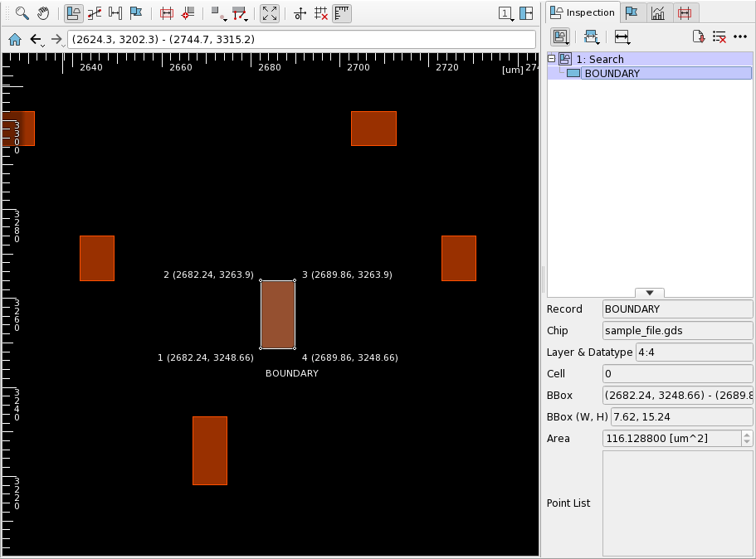Click the '2680' mark on the horizontal ruler
The width and height of the screenshot is (756, 559).
click(270, 67)
